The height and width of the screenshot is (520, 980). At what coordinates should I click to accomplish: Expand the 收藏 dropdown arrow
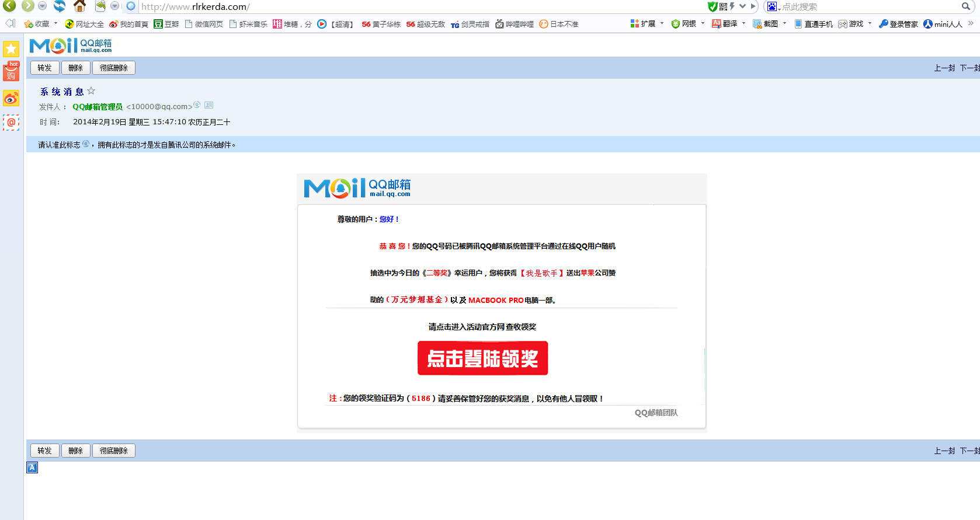(56, 24)
